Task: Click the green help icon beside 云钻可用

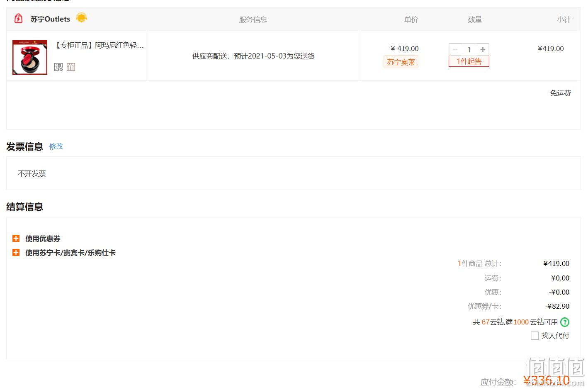Action: (565, 322)
